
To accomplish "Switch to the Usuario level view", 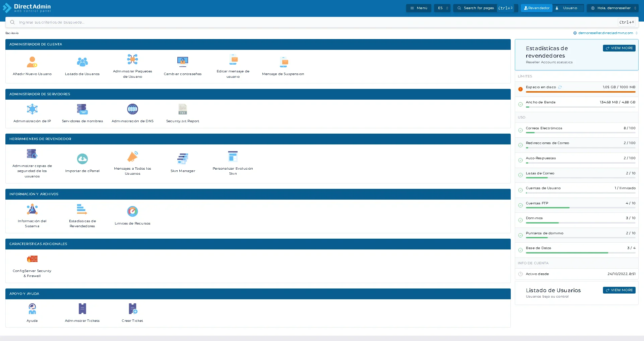I will click(x=568, y=8).
